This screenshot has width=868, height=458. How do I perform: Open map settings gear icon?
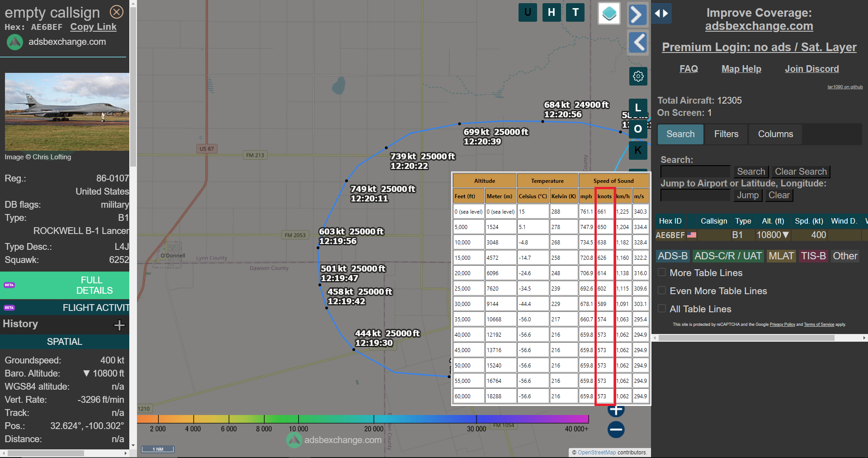click(638, 76)
